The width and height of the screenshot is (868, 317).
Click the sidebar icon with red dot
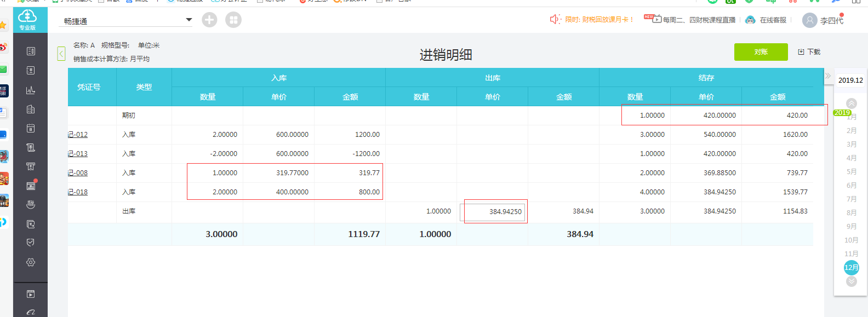(31, 186)
